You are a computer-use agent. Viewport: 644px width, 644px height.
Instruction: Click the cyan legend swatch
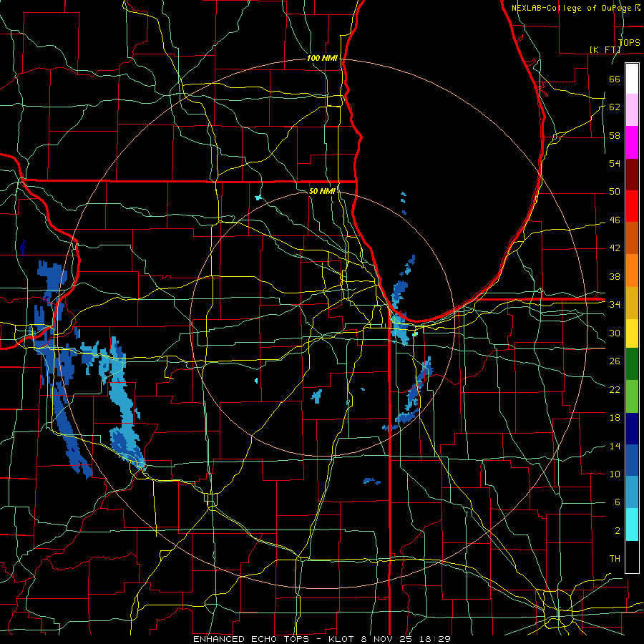[632, 524]
